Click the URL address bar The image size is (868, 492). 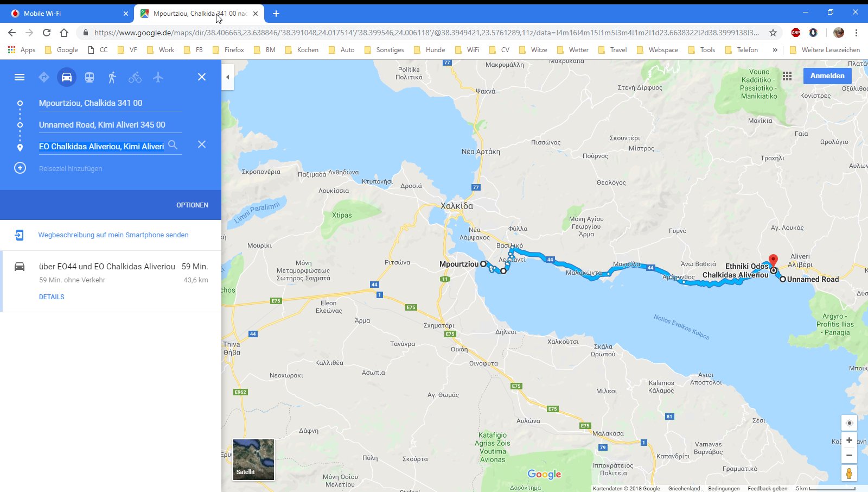click(x=426, y=33)
